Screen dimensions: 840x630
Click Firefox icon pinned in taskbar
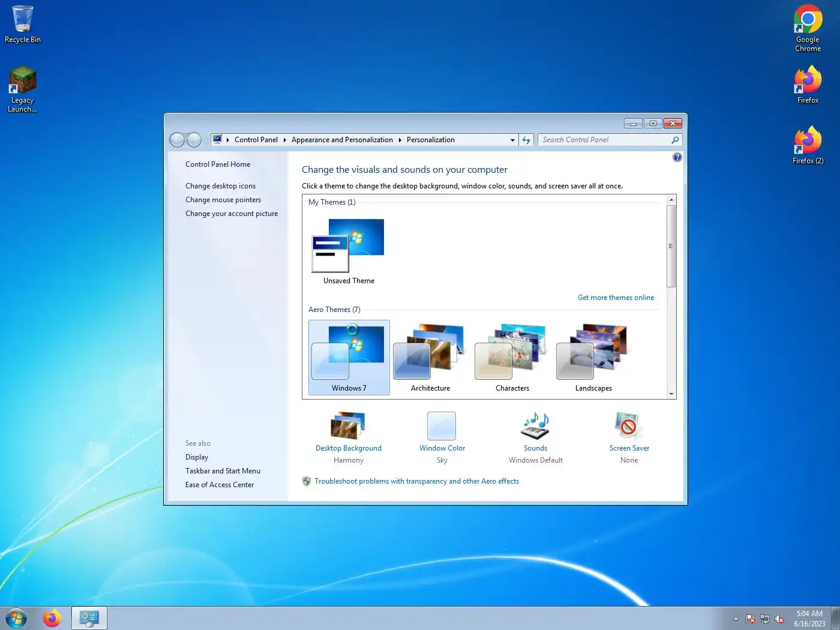52,618
